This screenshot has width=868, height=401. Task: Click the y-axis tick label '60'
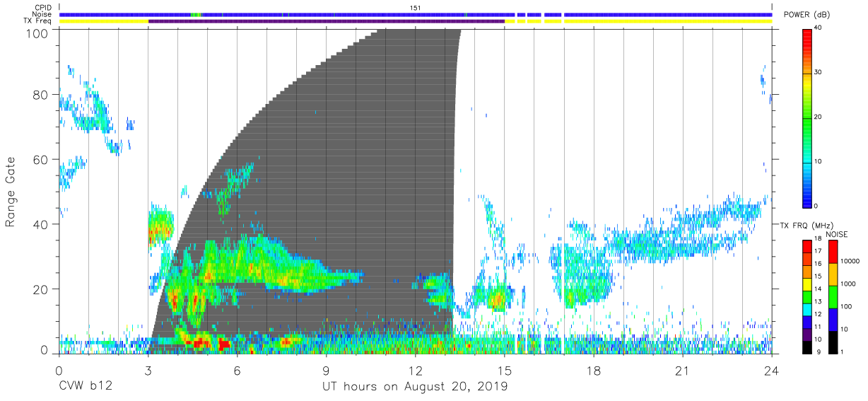point(40,159)
